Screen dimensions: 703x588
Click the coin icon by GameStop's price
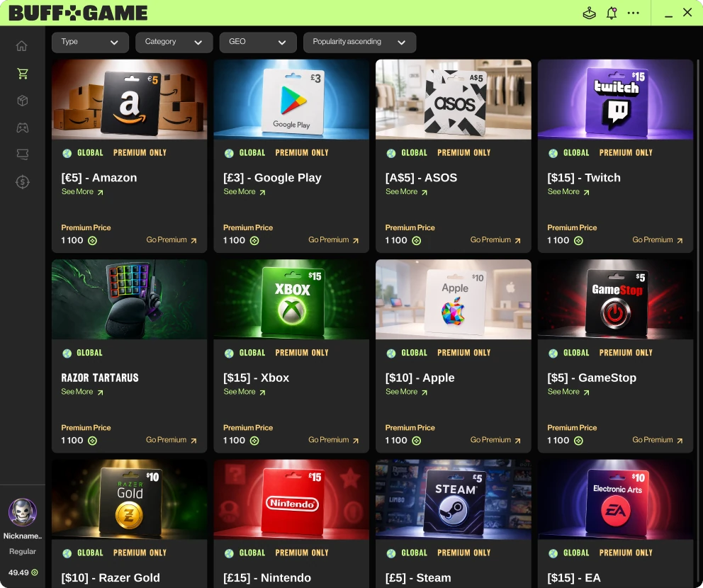click(578, 441)
